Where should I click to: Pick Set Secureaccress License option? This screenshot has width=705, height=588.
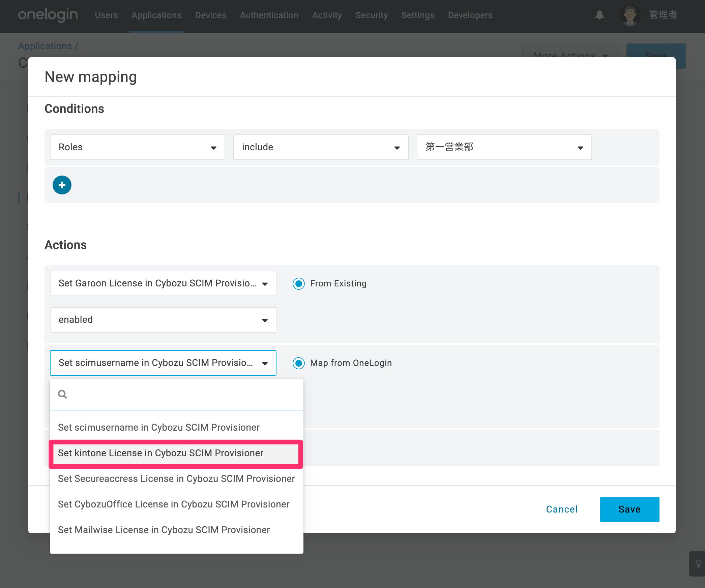(x=177, y=479)
